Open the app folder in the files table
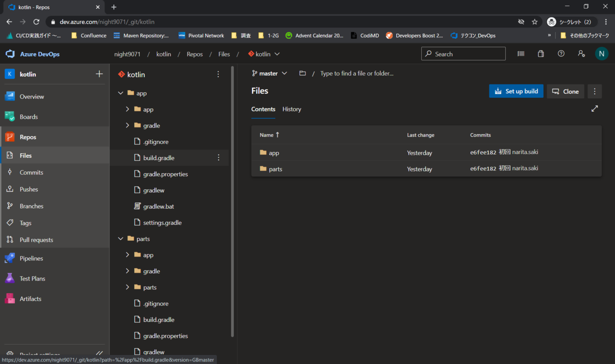The height and width of the screenshot is (364, 615). point(274,153)
